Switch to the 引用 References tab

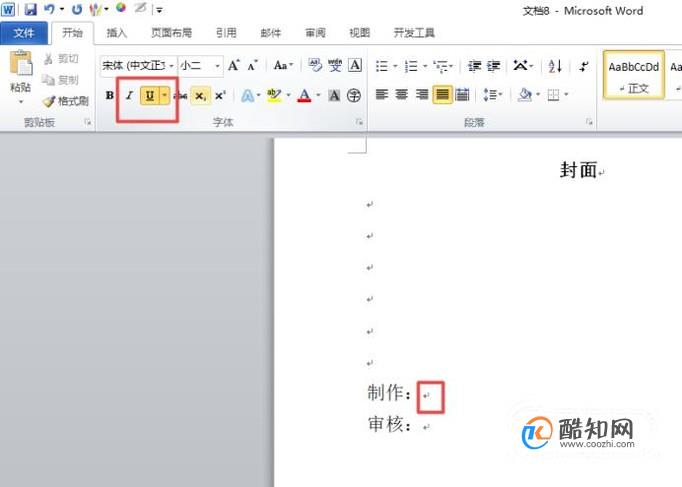(x=226, y=33)
